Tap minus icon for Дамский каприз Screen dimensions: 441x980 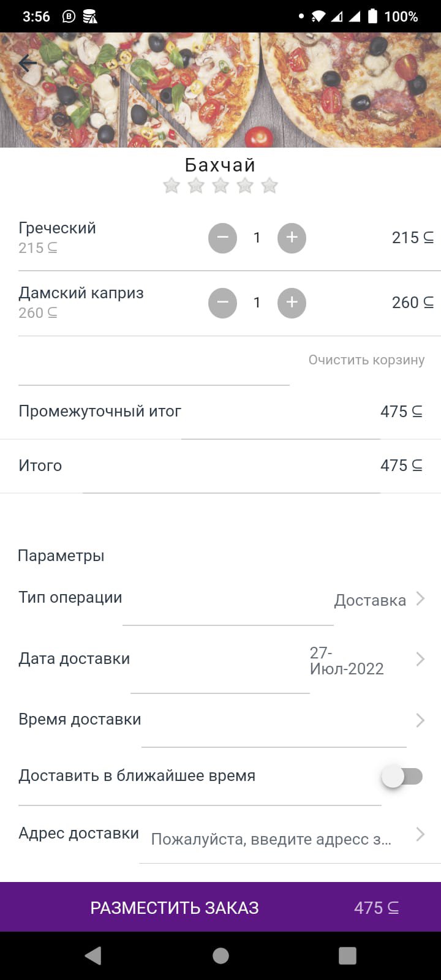[222, 303]
